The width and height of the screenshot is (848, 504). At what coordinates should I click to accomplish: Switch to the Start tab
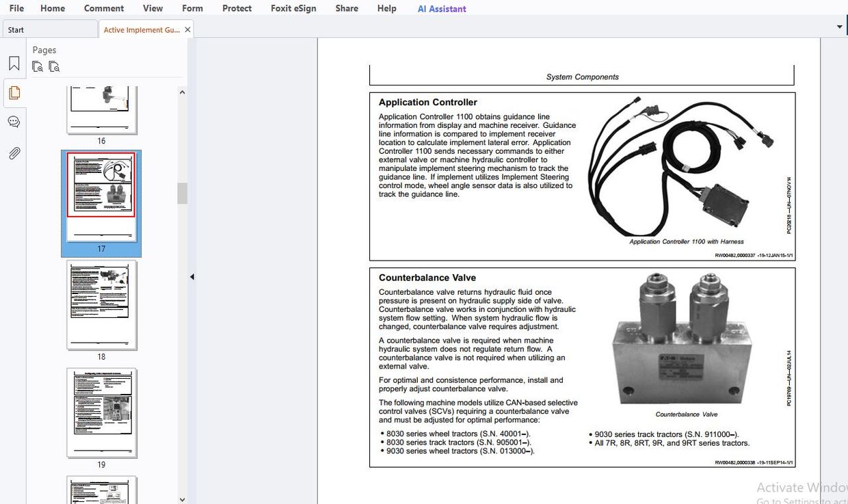(x=15, y=29)
